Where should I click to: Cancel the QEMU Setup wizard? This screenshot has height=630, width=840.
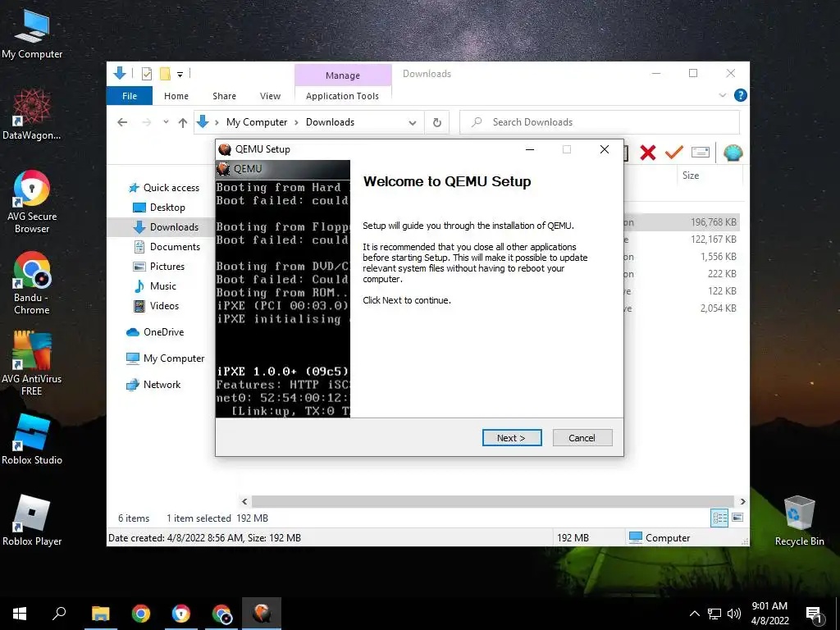(x=582, y=438)
